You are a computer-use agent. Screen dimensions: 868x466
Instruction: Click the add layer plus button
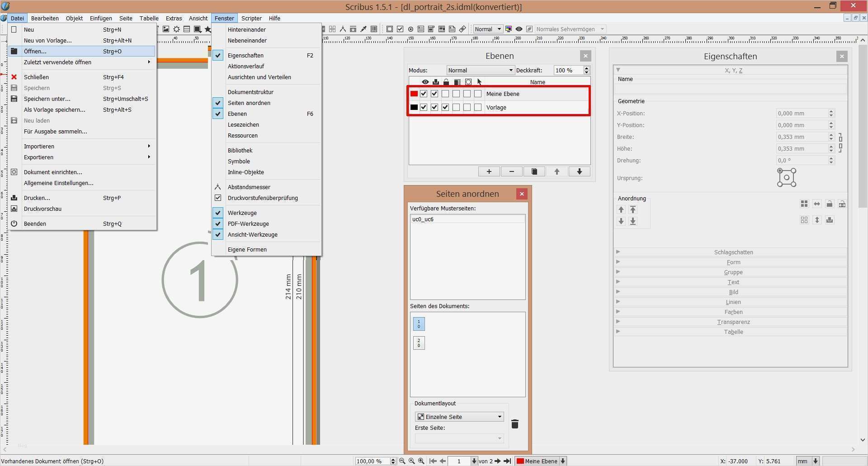coord(489,171)
